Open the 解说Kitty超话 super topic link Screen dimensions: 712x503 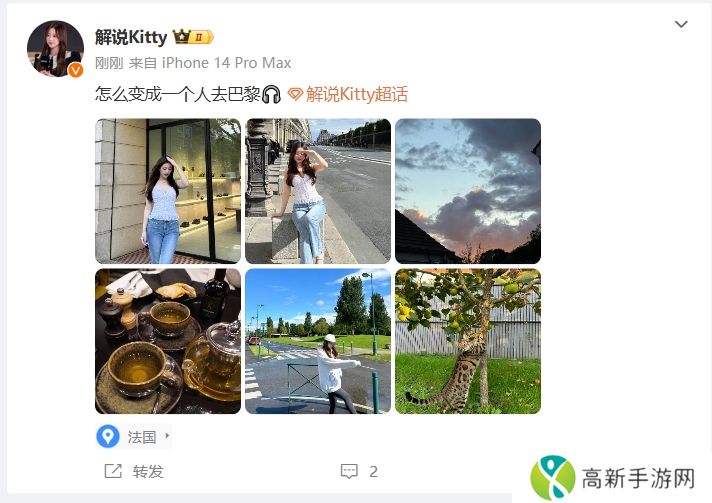357,94
